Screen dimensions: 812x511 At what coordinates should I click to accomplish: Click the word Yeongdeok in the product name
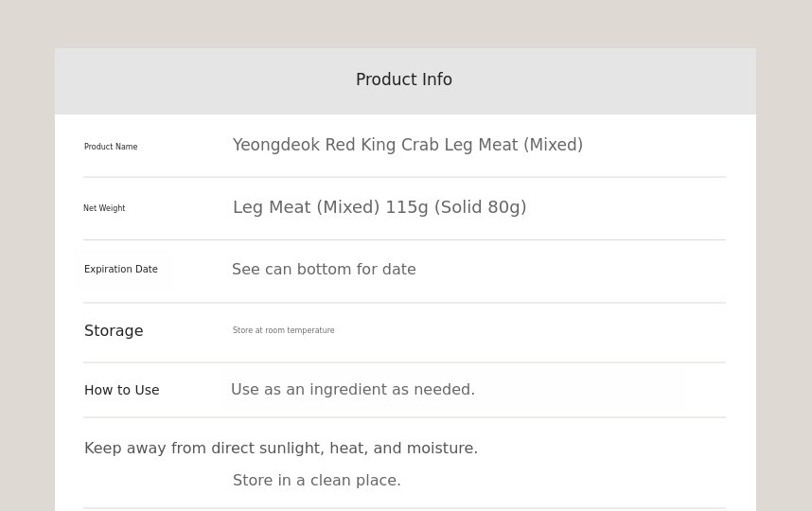276,145
